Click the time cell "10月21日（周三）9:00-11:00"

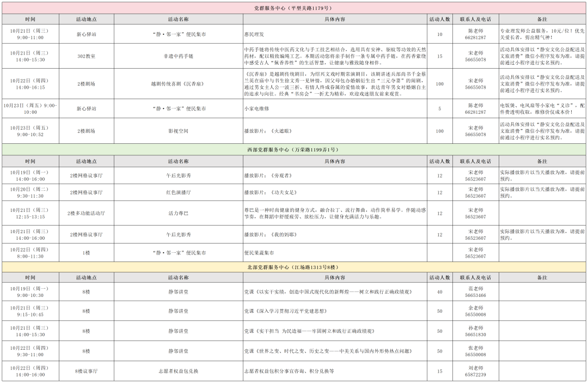(x=30, y=34)
